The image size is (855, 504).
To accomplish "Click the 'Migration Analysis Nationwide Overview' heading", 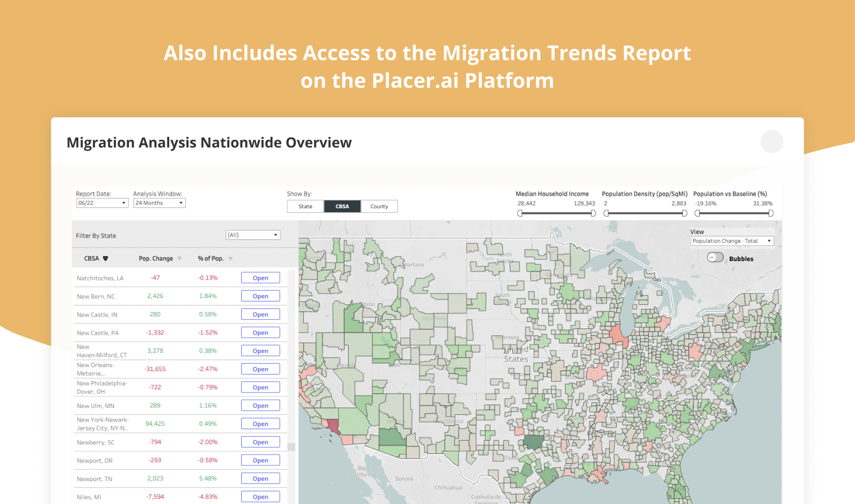I will click(x=209, y=143).
